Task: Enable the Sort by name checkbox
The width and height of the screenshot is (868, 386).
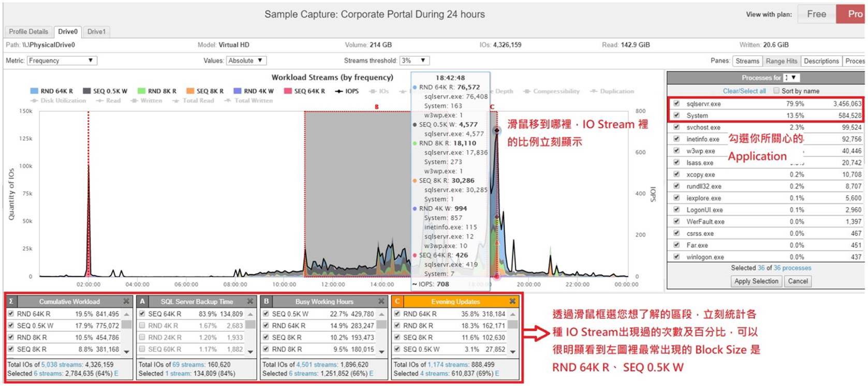Action: [776, 91]
